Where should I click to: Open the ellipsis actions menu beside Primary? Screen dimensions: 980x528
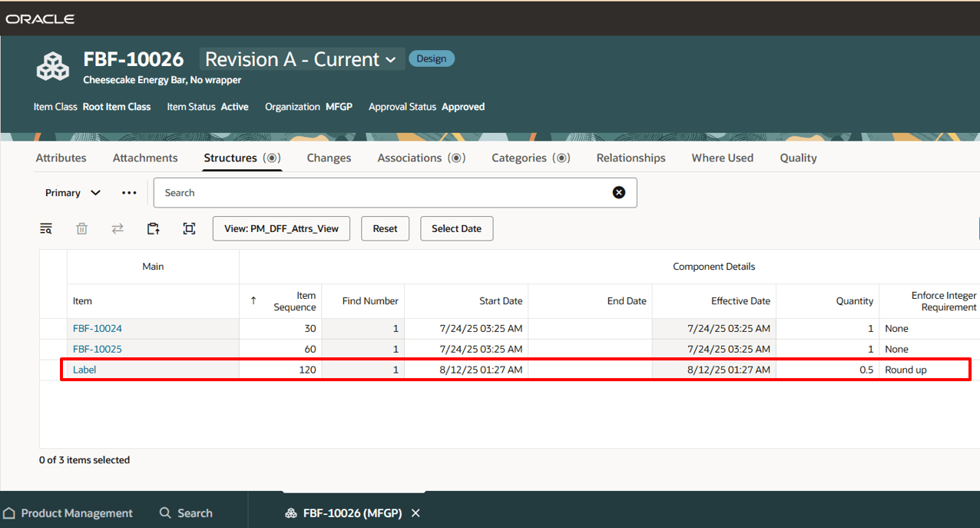[127, 192]
